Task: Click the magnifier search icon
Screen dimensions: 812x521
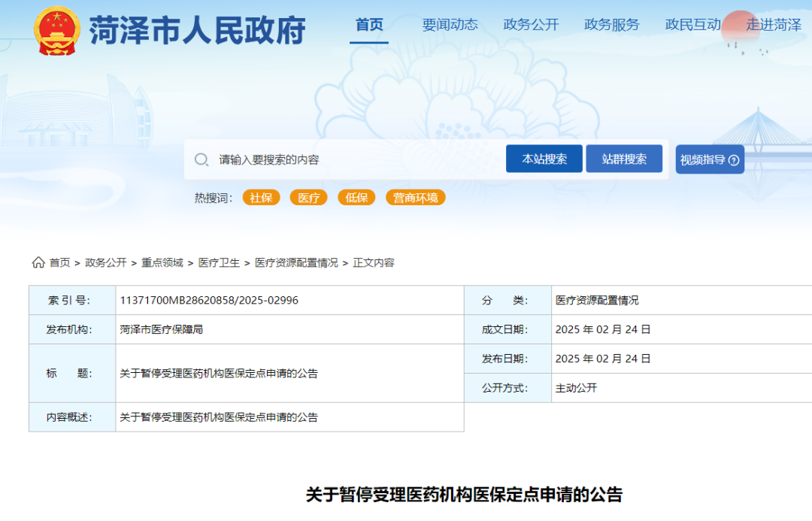Action: (x=201, y=159)
